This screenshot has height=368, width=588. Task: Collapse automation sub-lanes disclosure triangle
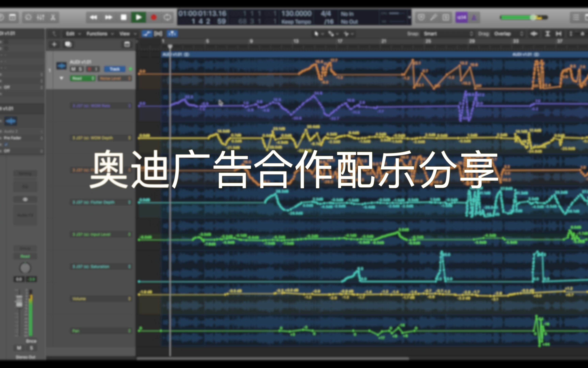click(61, 78)
